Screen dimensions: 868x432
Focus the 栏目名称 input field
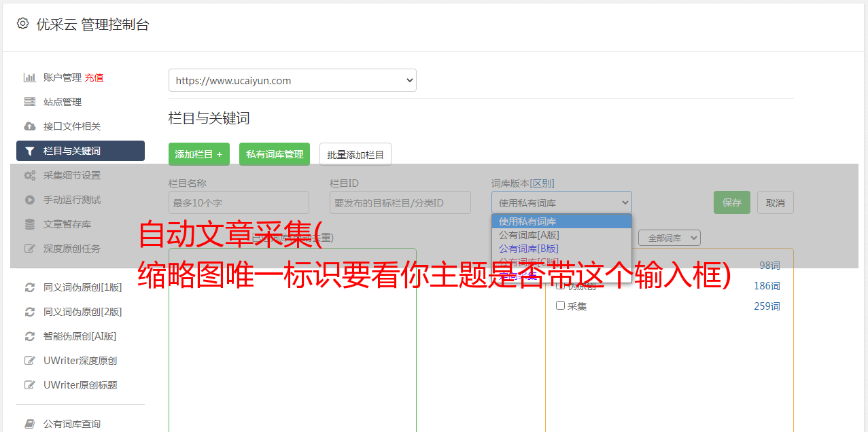[x=239, y=202]
